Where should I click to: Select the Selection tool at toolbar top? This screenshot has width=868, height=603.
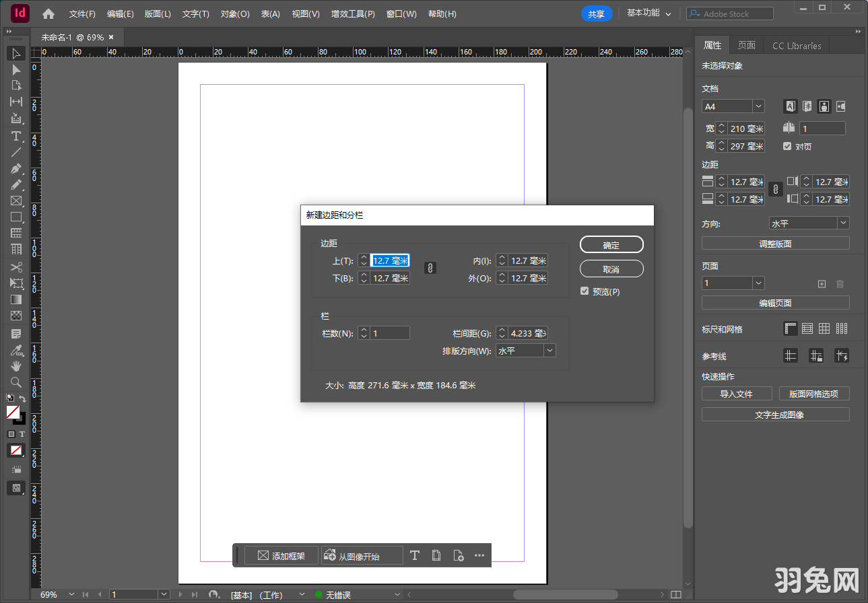(x=17, y=53)
